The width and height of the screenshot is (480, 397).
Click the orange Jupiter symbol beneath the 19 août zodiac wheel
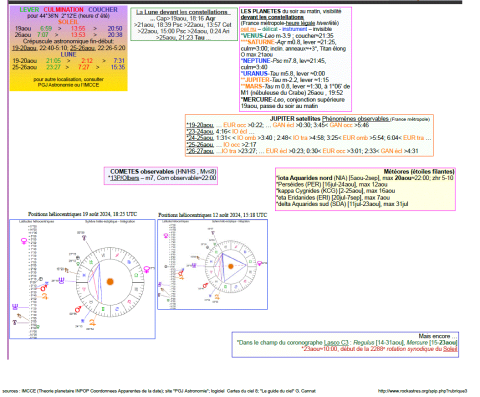pyautogui.click(x=92, y=322)
